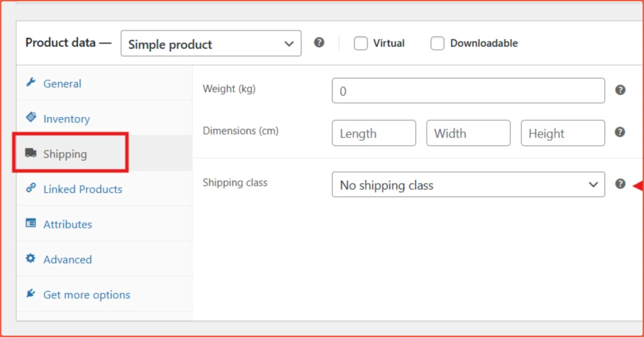The width and height of the screenshot is (644, 337).
Task: Open the Linked Products section
Action: 83,189
